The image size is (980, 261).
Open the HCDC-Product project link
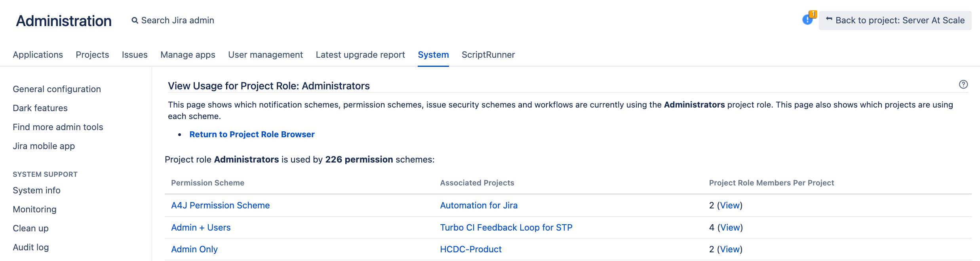click(x=470, y=249)
